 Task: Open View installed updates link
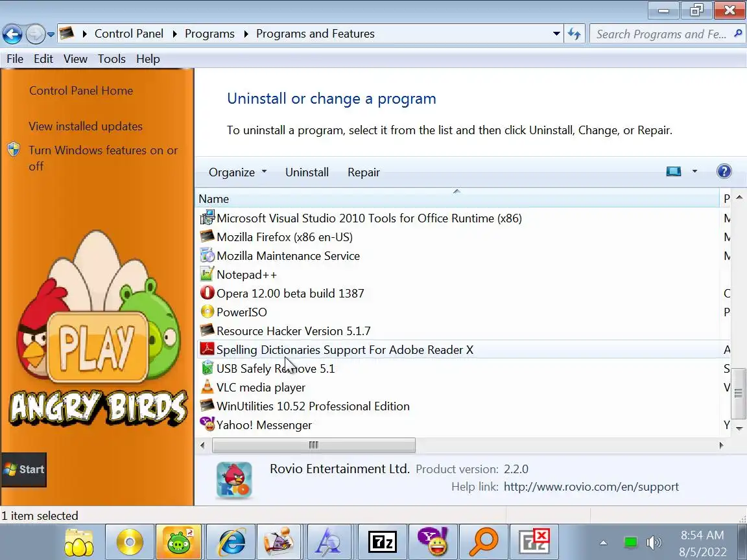(86, 126)
